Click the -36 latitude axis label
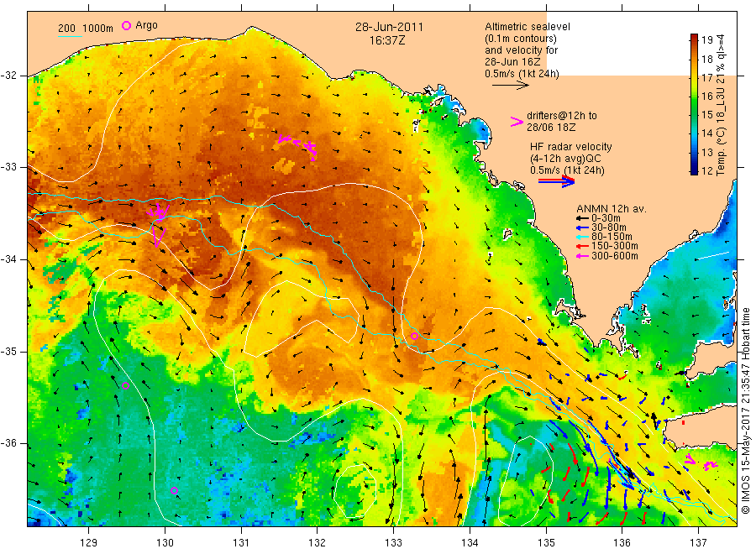 [8, 443]
